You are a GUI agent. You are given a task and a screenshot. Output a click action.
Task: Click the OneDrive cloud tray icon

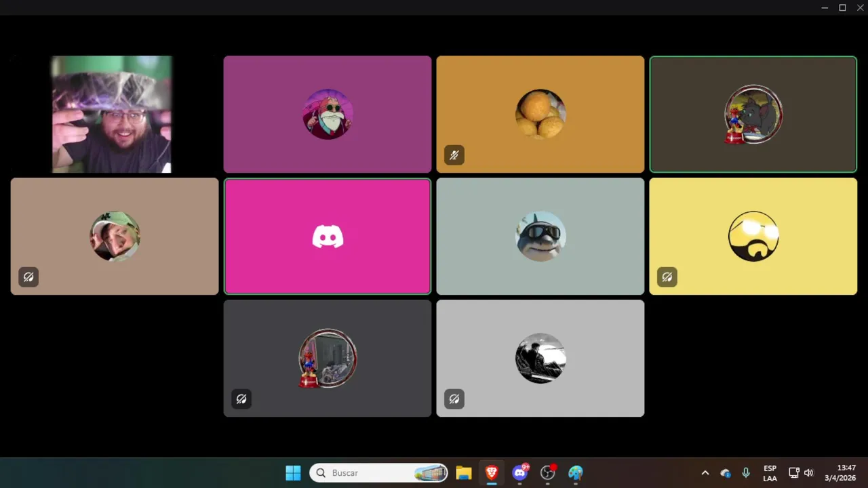coord(726,473)
